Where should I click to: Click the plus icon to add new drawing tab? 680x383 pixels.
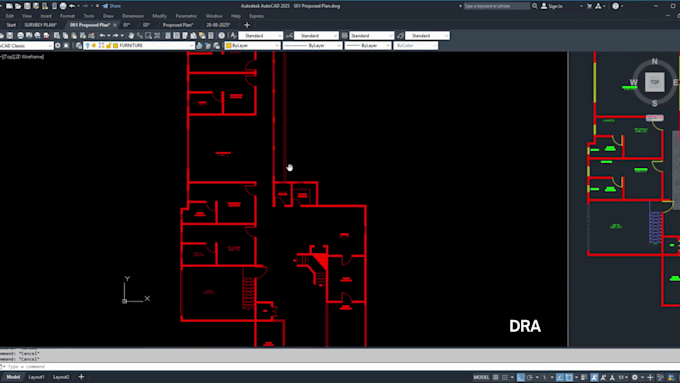coord(247,25)
